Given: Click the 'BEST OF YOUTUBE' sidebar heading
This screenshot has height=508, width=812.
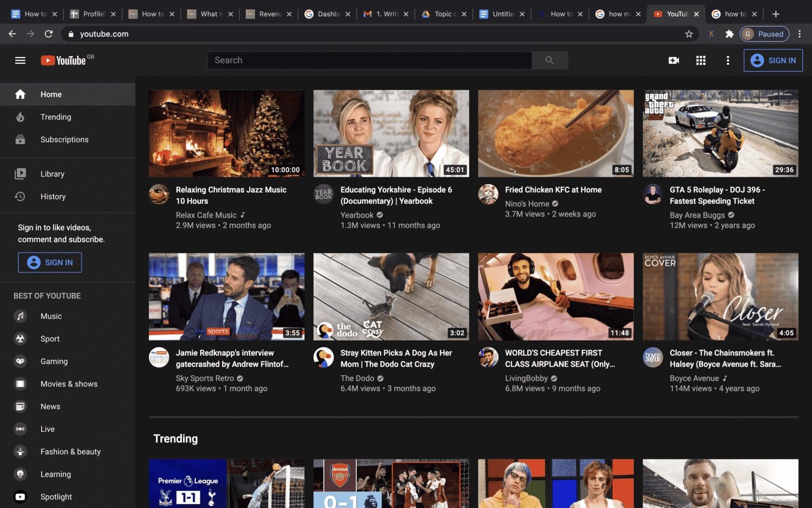Looking at the screenshot, I should (47, 296).
